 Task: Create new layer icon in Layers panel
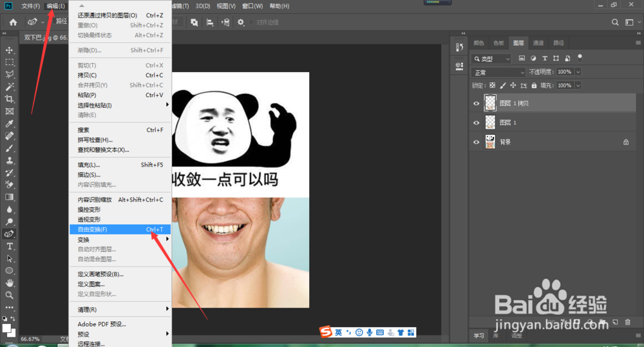click(615, 323)
